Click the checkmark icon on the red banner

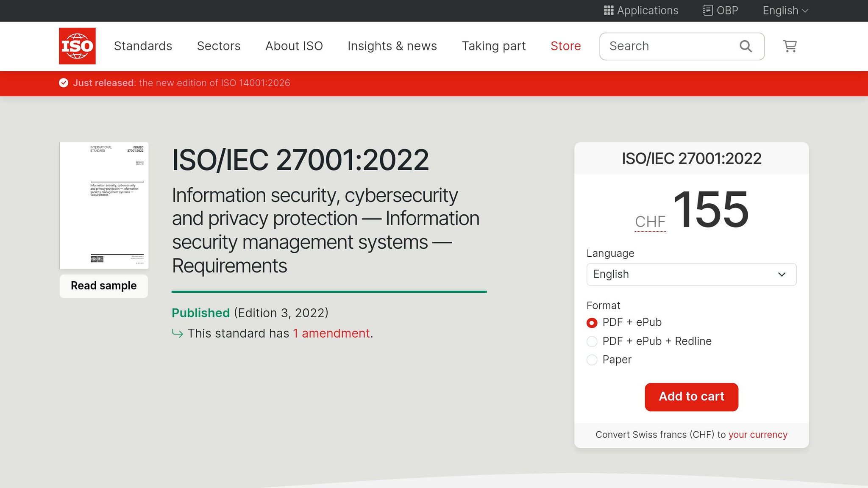pyautogui.click(x=63, y=83)
